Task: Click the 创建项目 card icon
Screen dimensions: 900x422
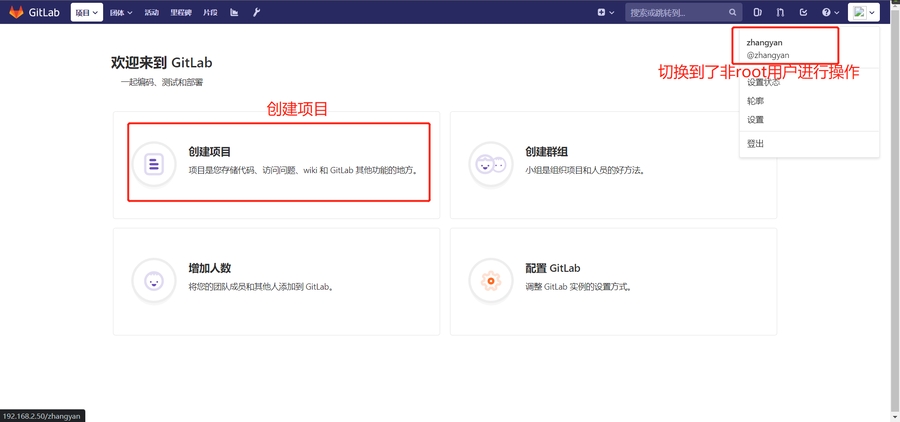Action: [154, 164]
